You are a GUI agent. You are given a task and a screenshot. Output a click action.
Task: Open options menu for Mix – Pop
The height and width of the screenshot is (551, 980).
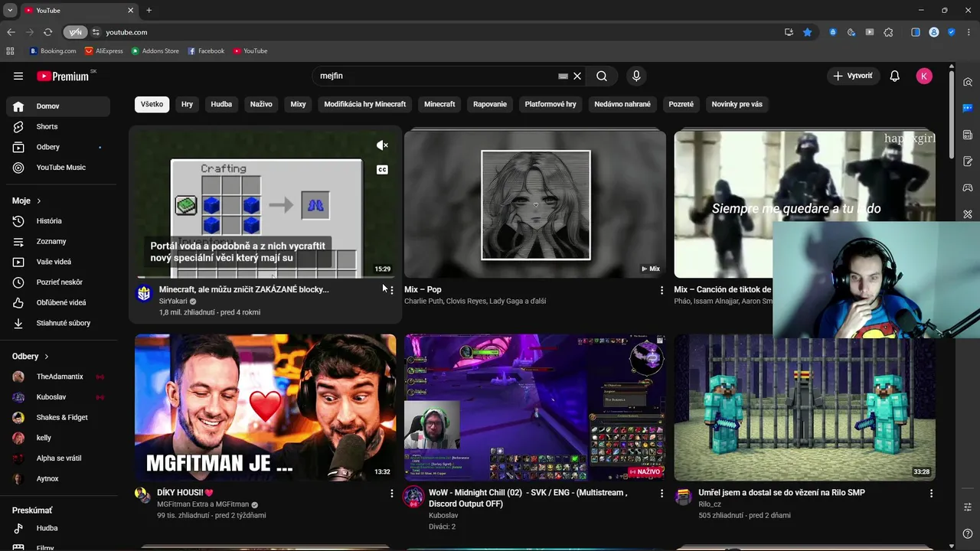[x=661, y=291]
